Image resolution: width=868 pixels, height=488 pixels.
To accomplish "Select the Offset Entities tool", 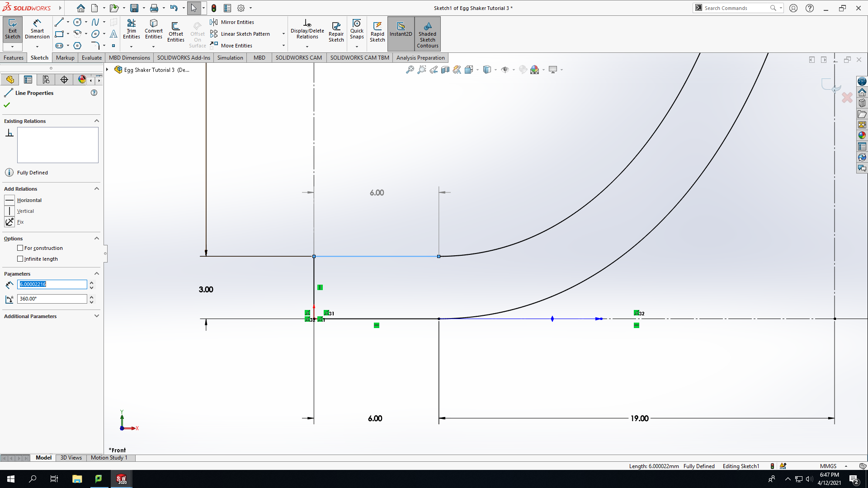I will pos(175,32).
